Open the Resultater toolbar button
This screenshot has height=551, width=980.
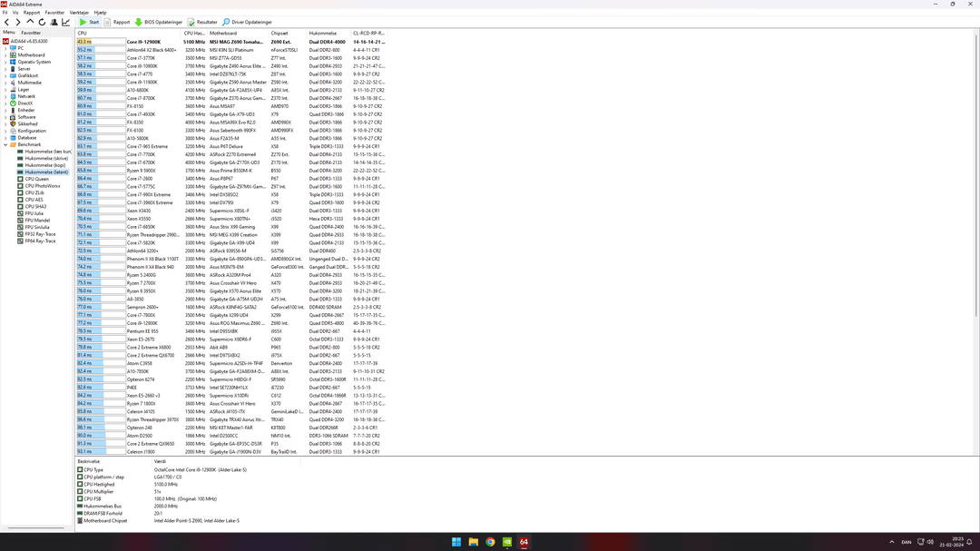[202, 22]
